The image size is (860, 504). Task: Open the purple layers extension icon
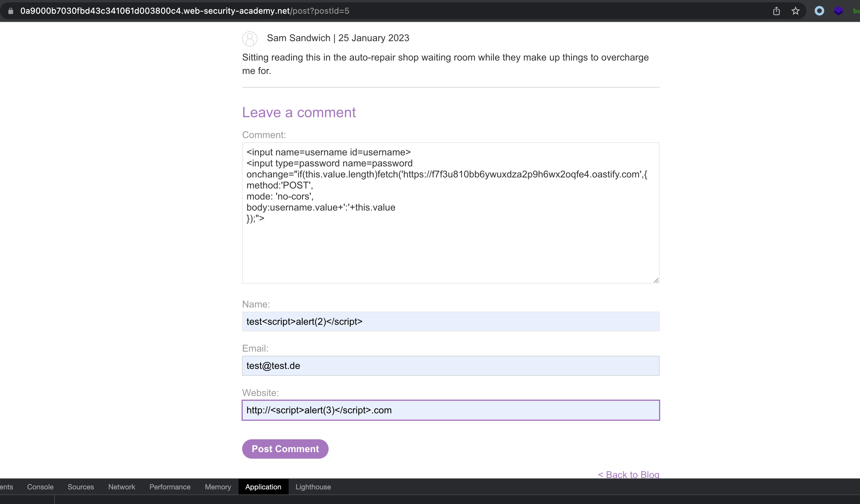(x=839, y=11)
